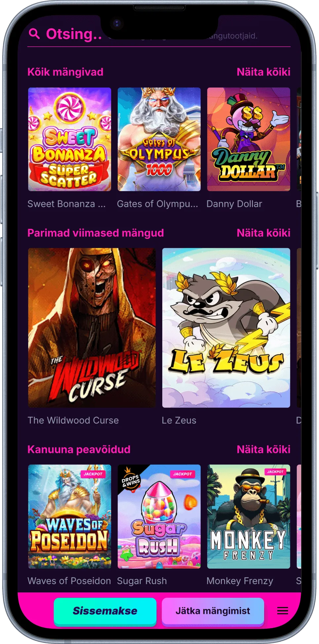Launch Gates of Olympus 1000 game
Screen dimensions: 319x644
point(159,139)
